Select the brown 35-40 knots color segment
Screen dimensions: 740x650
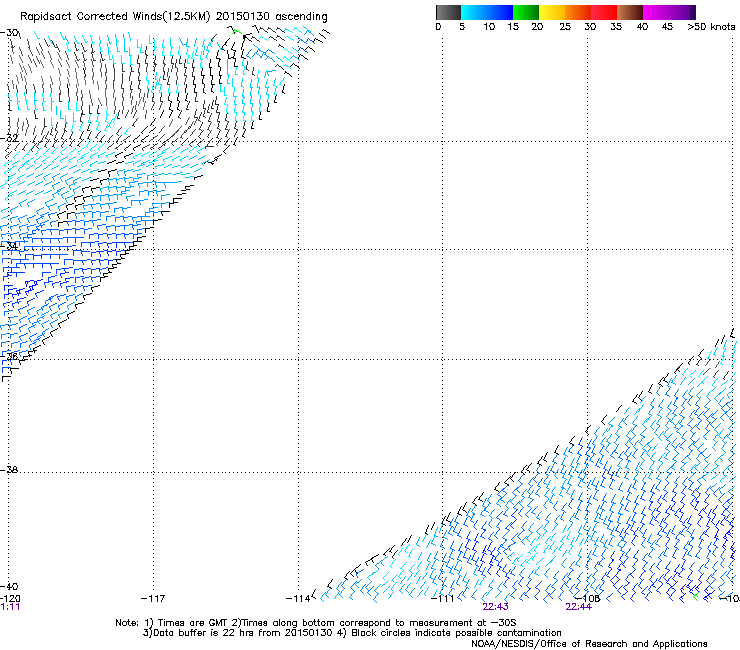pyautogui.click(x=630, y=12)
